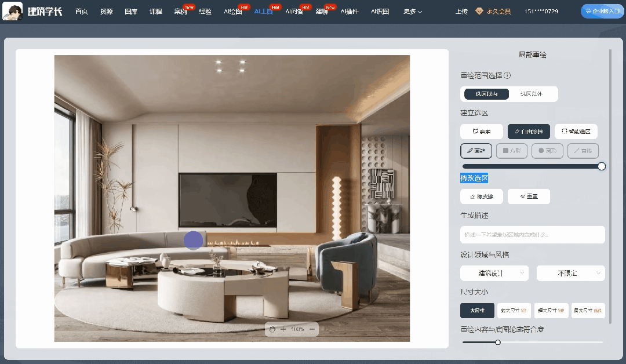This screenshot has height=364, width=626.
Task: Open the 不限定 style dropdown
Action: coord(570,274)
